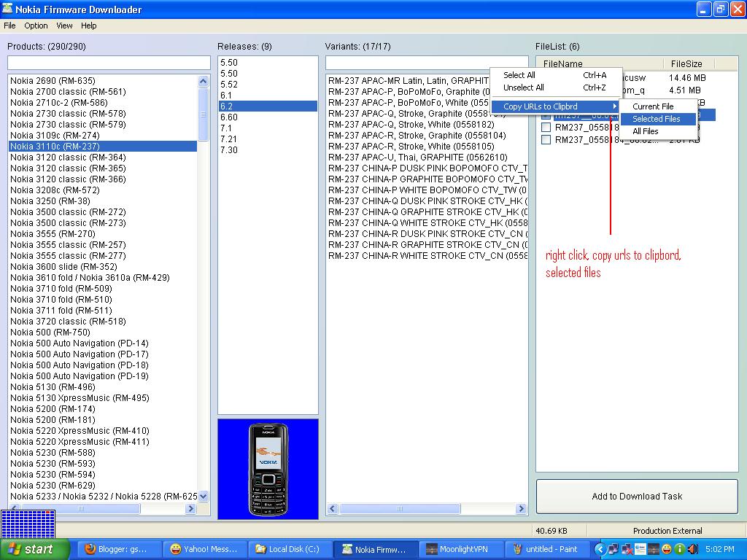The image size is (747, 560).
Task: Click the Variants list horizontal scrollbar thumb
Action: [400, 508]
